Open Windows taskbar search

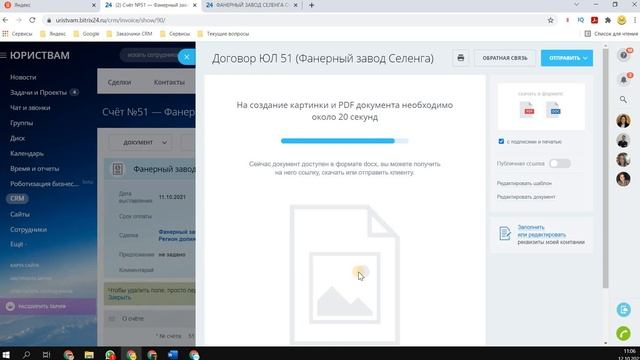click(x=27, y=354)
